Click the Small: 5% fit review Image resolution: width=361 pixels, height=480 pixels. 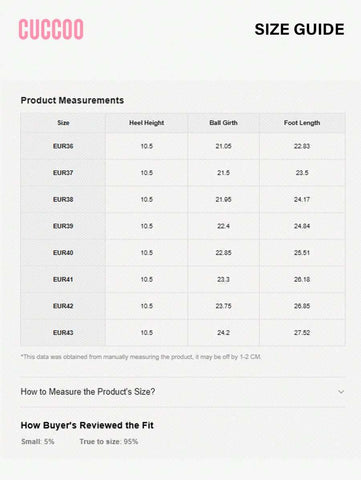coord(38,442)
